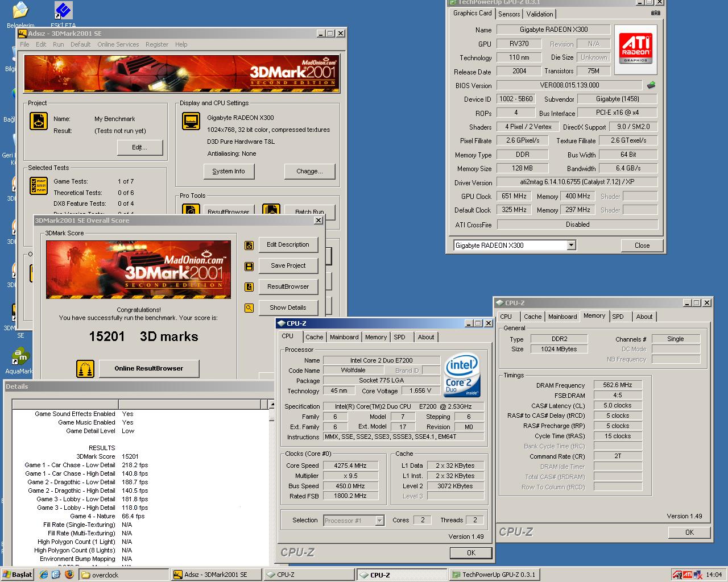Screen dimensions: 728x582
Task: Click the Edit... button under Project
Action: click(139, 148)
